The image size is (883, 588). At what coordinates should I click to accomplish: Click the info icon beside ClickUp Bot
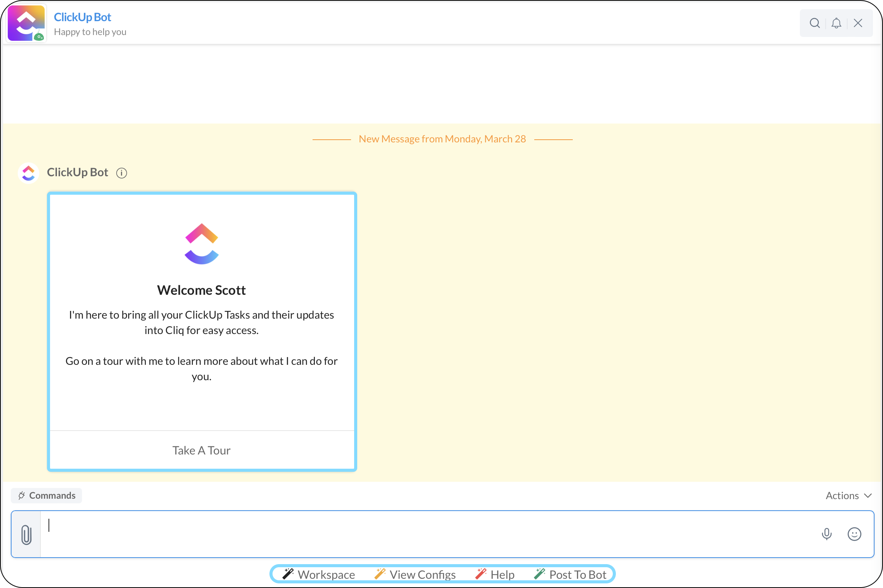[x=122, y=173]
